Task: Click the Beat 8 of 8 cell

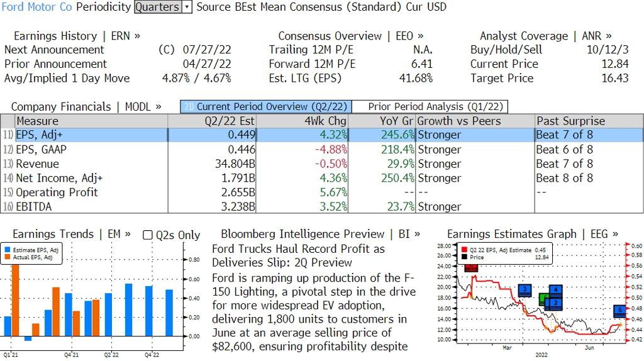Action: (x=564, y=178)
